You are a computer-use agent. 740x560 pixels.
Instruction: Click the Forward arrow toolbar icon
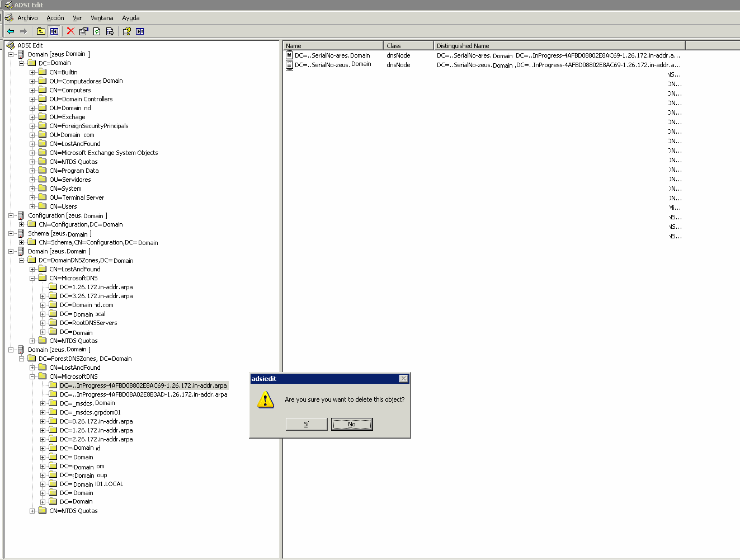coord(23,31)
